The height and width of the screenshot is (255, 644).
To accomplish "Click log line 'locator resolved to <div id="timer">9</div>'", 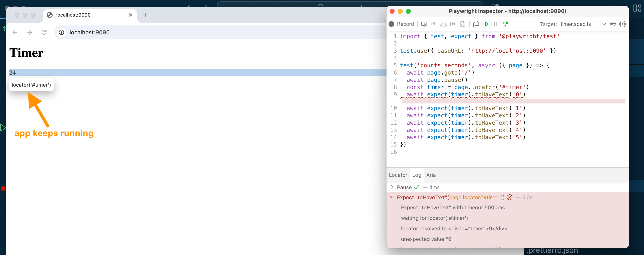I will click(454, 229).
